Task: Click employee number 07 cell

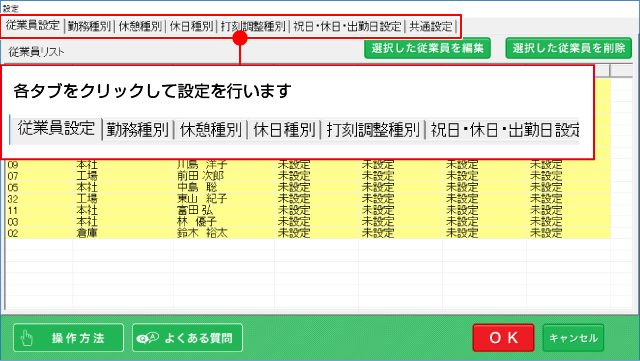Action: point(13,176)
